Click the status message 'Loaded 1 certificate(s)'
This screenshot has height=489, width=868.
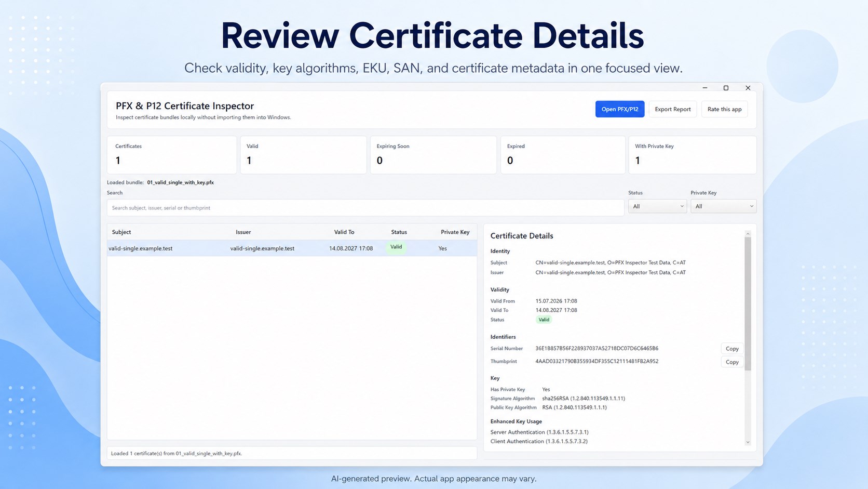pos(177,453)
